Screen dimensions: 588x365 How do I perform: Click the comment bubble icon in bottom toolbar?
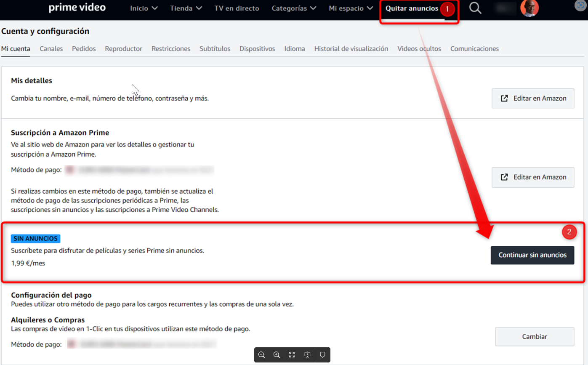[x=322, y=355]
